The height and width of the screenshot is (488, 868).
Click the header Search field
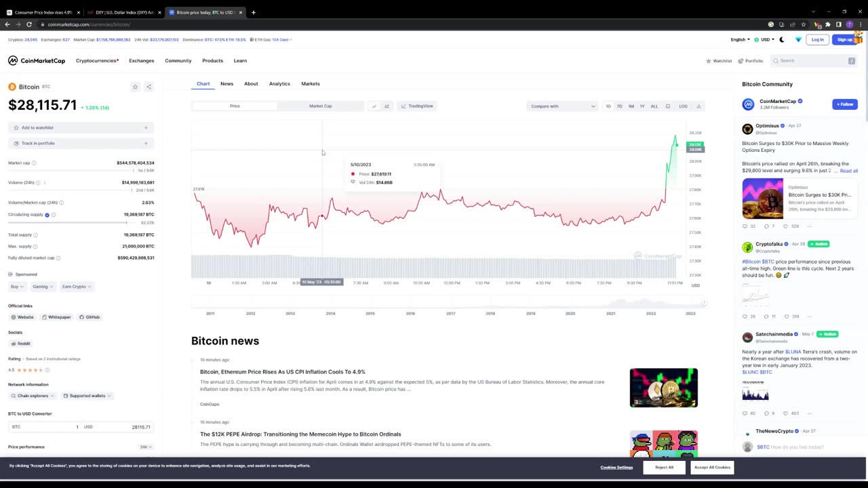pyautogui.click(x=813, y=61)
